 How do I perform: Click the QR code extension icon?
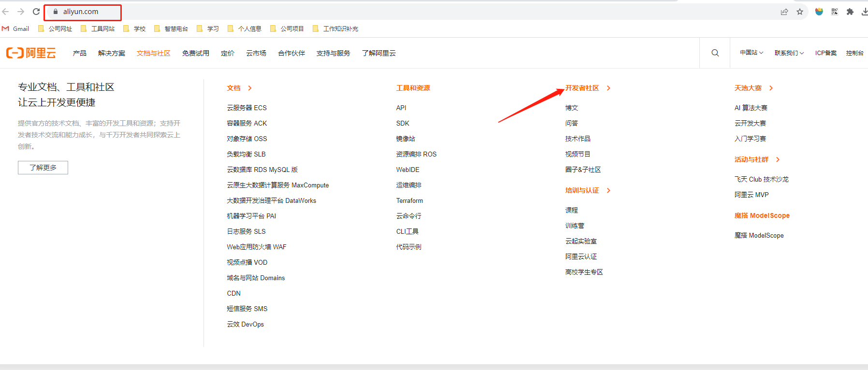835,12
